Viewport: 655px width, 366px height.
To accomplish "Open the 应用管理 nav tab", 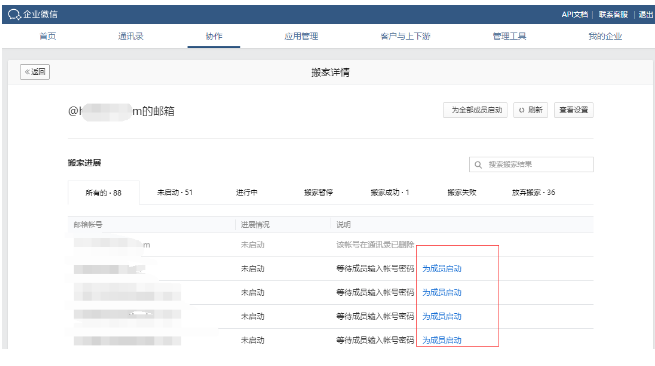I will tap(301, 36).
